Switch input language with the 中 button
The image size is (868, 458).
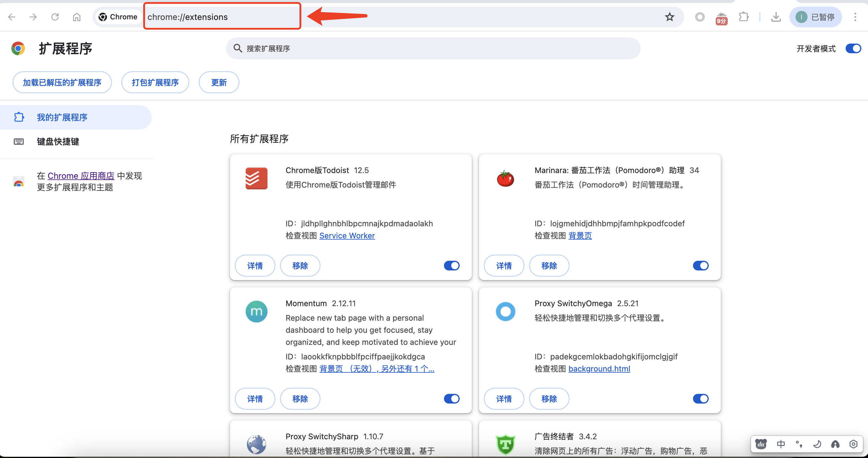[780, 444]
